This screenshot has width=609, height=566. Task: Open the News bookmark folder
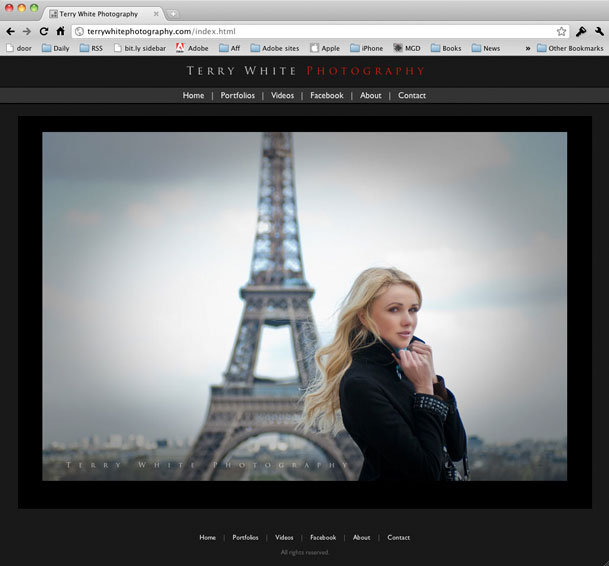[x=485, y=48]
